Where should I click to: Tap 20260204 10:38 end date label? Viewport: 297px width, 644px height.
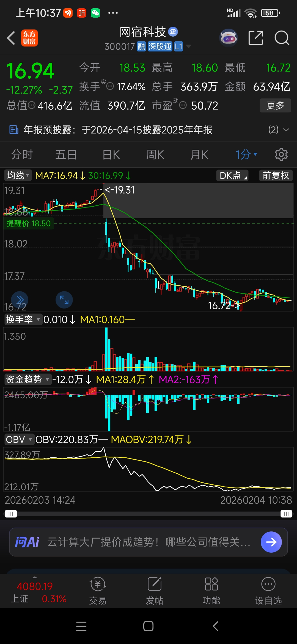click(x=256, y=500)
